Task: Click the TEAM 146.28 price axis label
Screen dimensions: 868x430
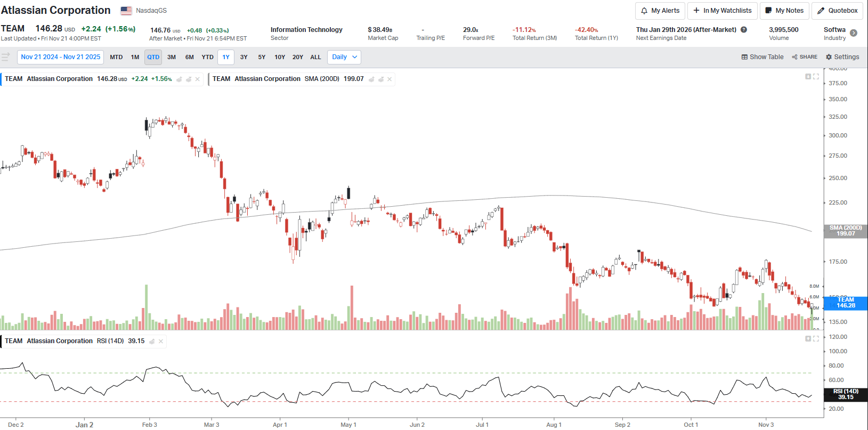Action: point(846,303)
